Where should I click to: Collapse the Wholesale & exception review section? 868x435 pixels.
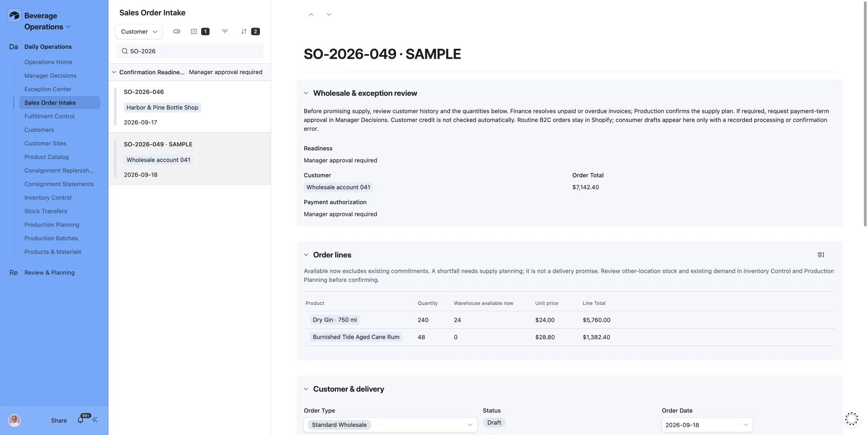pyautogui.click(x=306, y=93)
